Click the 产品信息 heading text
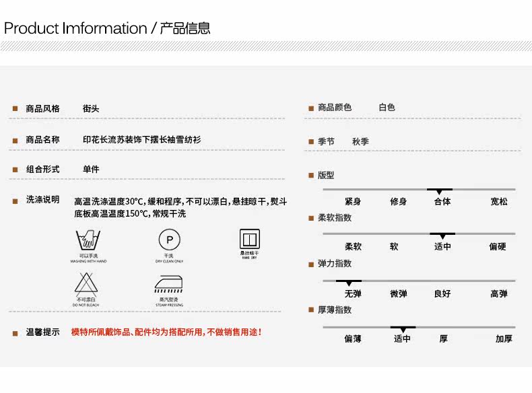This screenshot has width=532, height=393. tap(185, 28)
